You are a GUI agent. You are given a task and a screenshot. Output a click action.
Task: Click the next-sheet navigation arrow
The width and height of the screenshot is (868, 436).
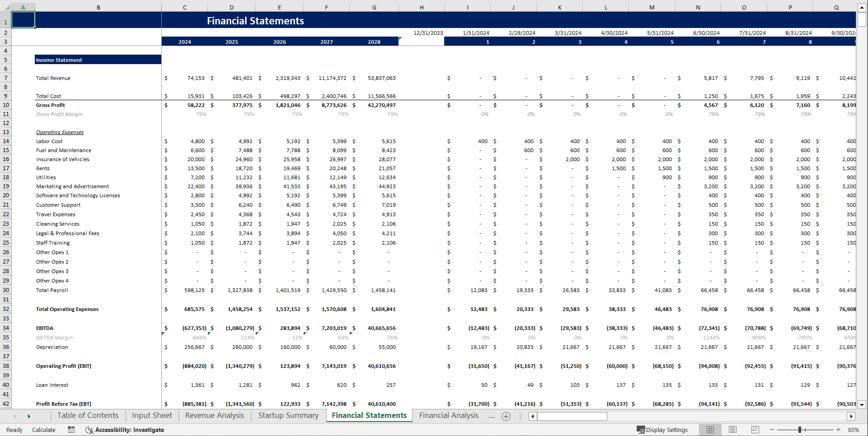click(x=28, y=416)
